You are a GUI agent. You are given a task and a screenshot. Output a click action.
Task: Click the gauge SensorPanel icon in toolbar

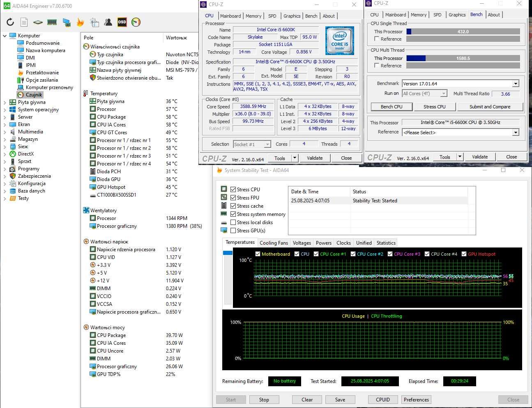tap(136, 22)
